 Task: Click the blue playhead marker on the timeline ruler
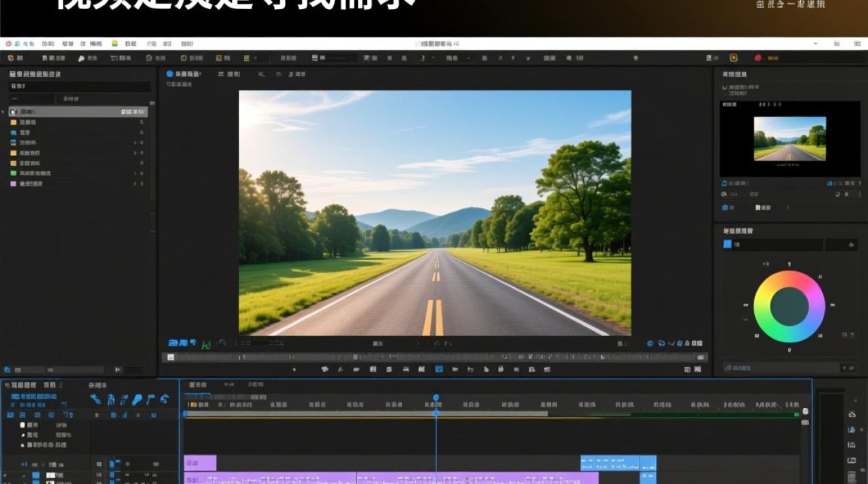click(436, 398)
